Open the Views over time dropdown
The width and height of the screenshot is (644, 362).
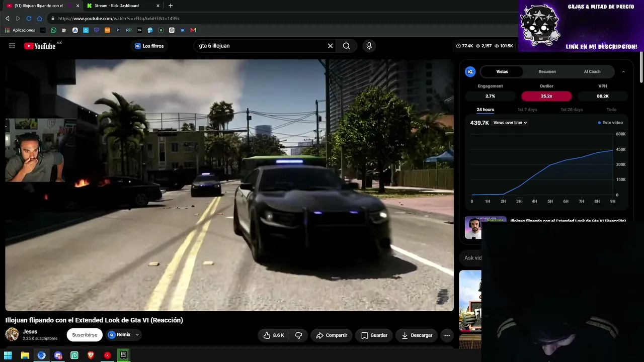tap(510, 123)
